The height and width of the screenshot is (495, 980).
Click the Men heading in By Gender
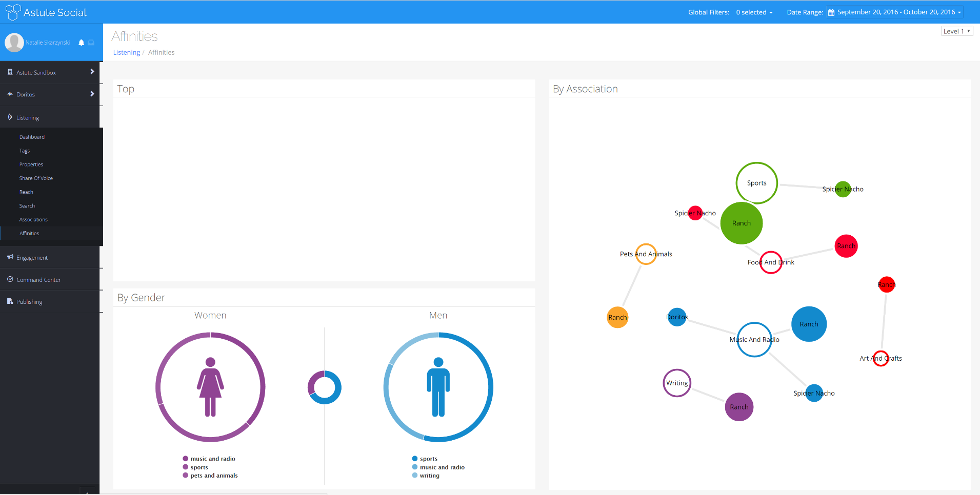click(x=438, y=315)
